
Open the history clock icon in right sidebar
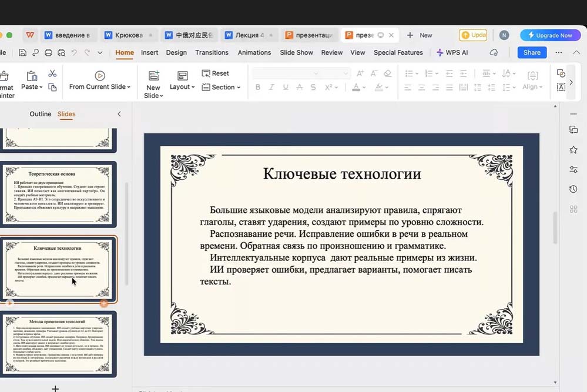click(x=573, y=189)
